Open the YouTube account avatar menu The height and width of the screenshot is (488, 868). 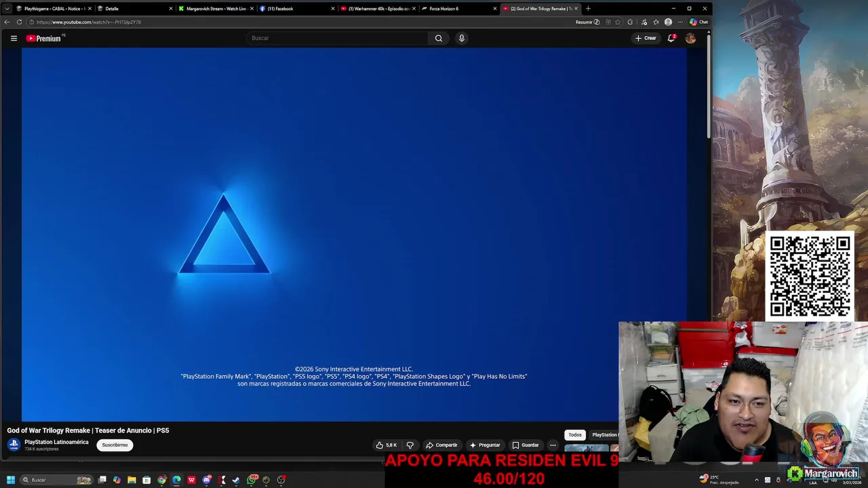(690, 38)
